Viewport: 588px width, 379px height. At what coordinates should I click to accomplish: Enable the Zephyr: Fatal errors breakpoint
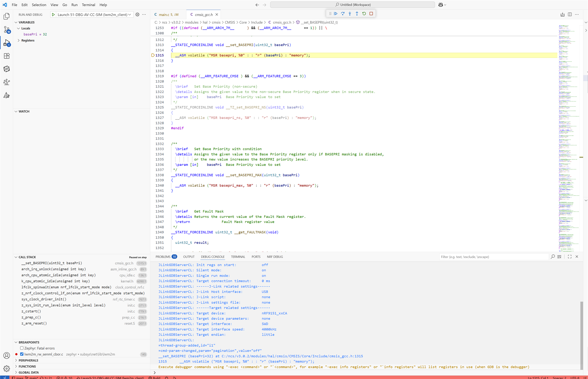pos(22,348)
